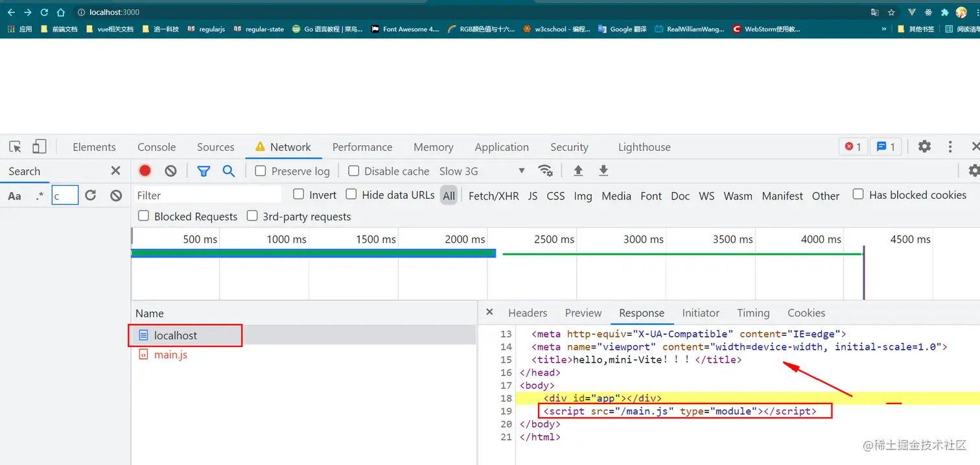This screenshot has width=980, height=465.
Task: Show the Timing tab of the request
Action: pyautogui.click(x=753, y=313)
